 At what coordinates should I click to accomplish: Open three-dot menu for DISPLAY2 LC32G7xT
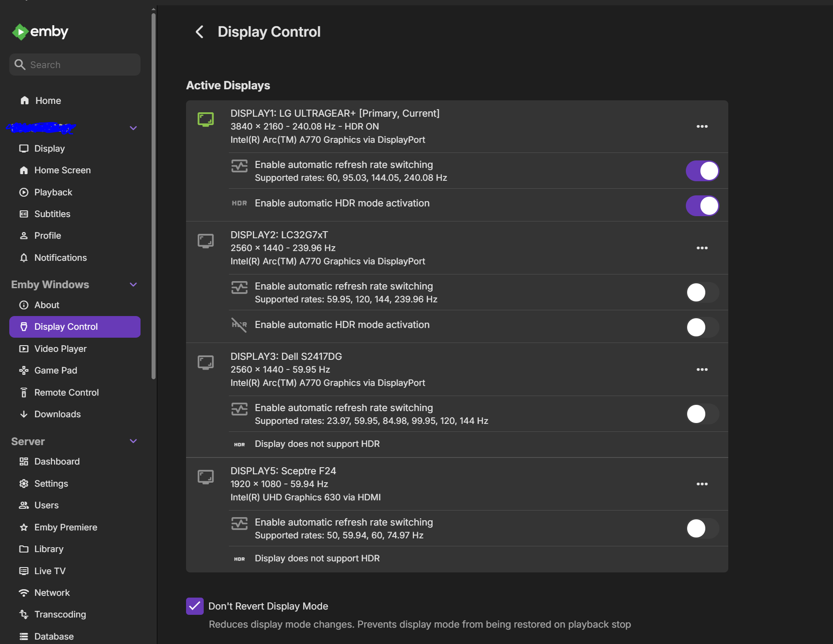(702, 248)
